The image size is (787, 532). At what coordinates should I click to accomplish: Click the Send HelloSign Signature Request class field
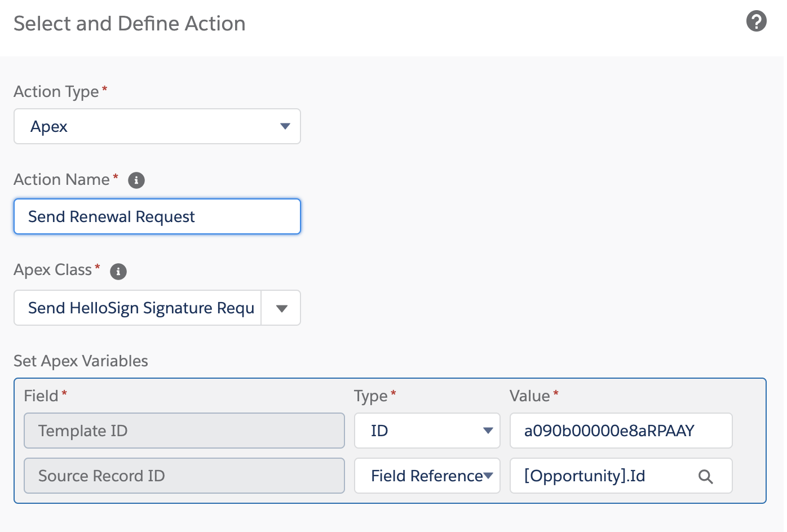pos(138,308)
